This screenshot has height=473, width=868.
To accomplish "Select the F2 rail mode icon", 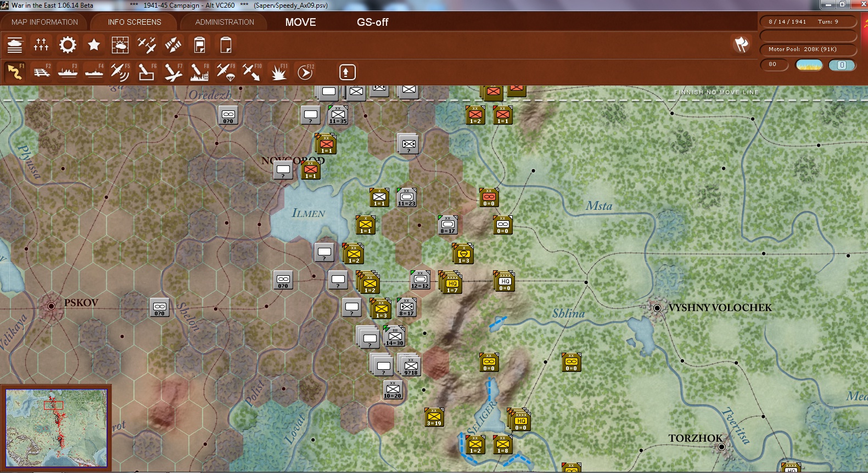I will click(x=41, y=72).
